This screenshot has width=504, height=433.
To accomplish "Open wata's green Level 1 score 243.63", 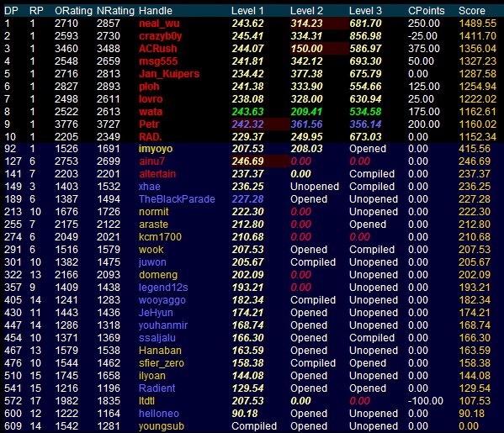I will (x=247, y=112).
